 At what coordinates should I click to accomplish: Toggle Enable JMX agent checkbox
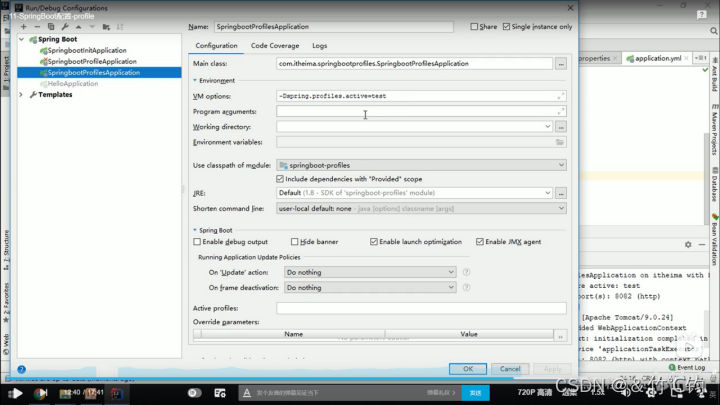(x=480, y=242)
